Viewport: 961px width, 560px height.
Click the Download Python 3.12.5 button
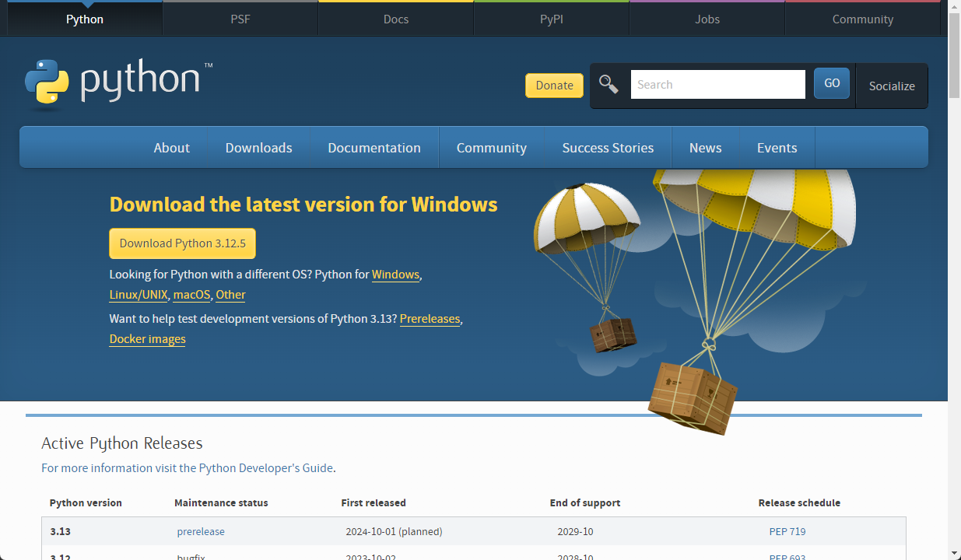182,243
